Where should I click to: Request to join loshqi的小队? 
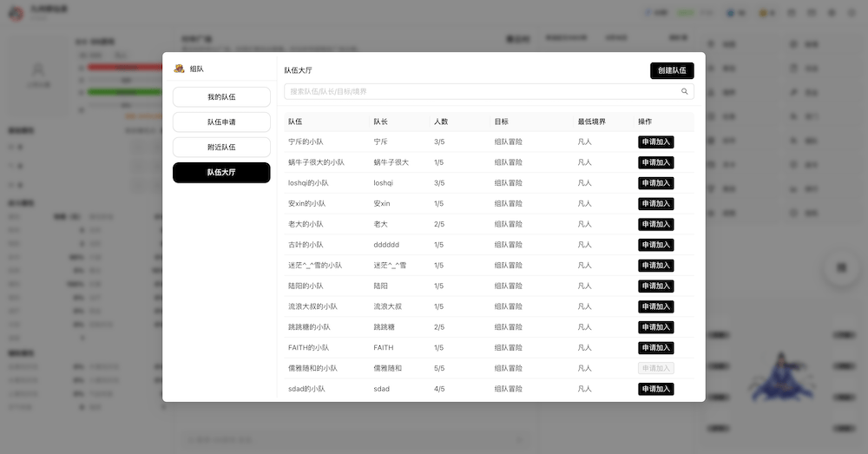(x=655, y=183)
